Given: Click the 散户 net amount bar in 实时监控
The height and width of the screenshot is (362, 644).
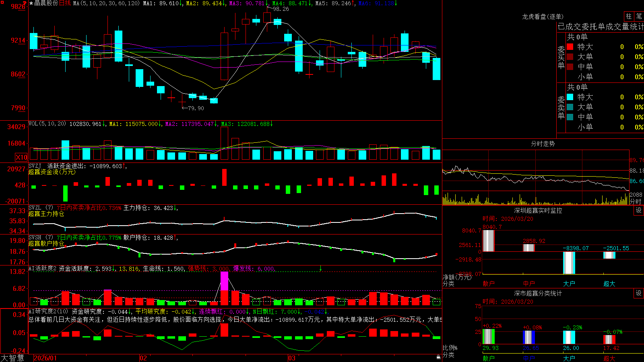Looking at the screenshot, I should (x=488, y=241).
